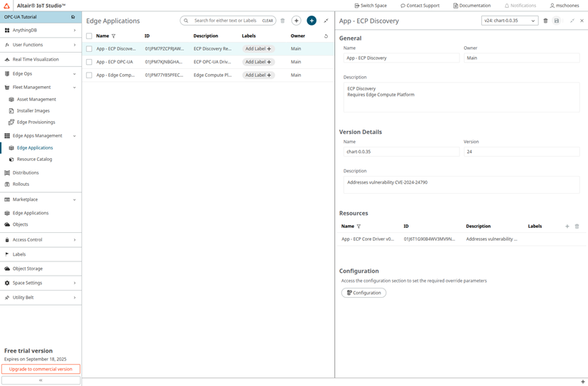Click Name filter icon in applications table

tap(113, 36)
